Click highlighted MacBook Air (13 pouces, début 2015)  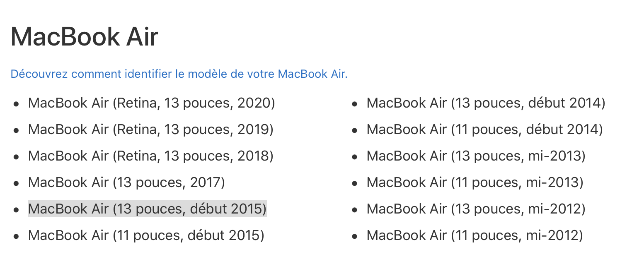tap(147, 209)
